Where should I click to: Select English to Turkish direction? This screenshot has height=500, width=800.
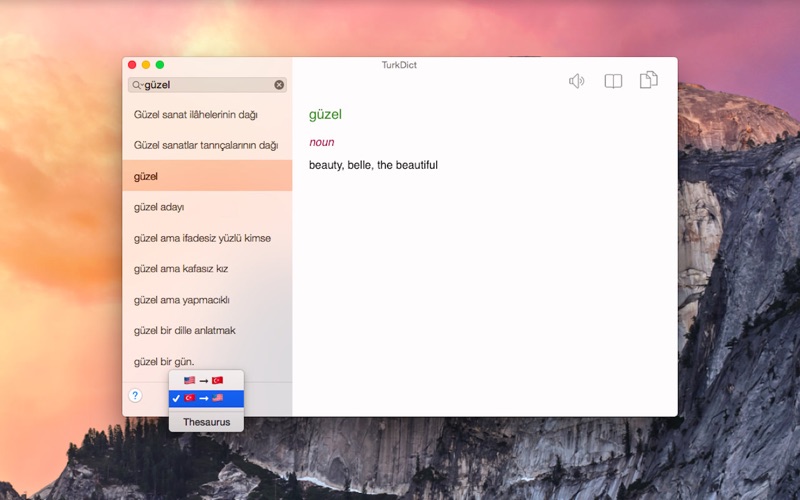pos(206,380)
